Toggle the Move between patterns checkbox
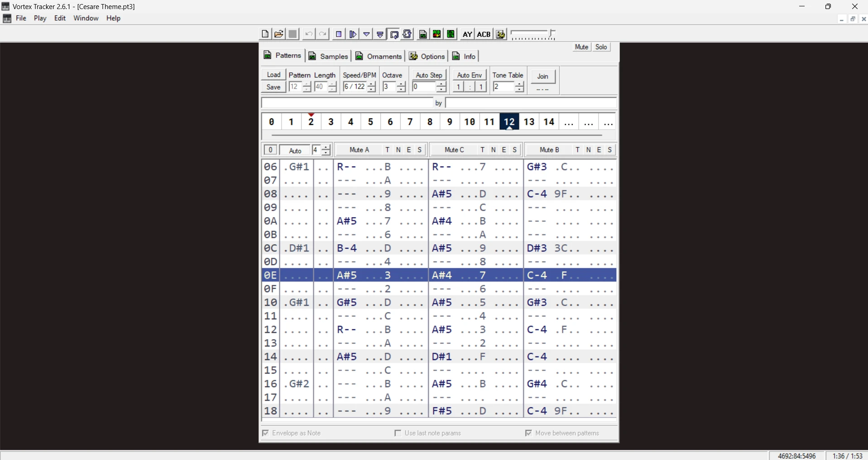 pos(529,433)
